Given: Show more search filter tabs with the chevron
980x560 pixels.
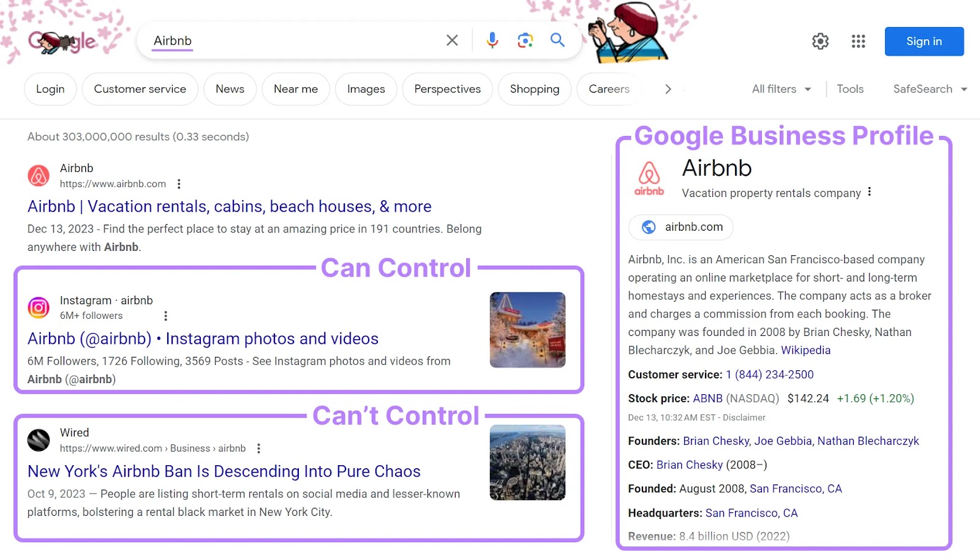Looking at the screenshot, I should pyautogui.click(x=668, y=89).
